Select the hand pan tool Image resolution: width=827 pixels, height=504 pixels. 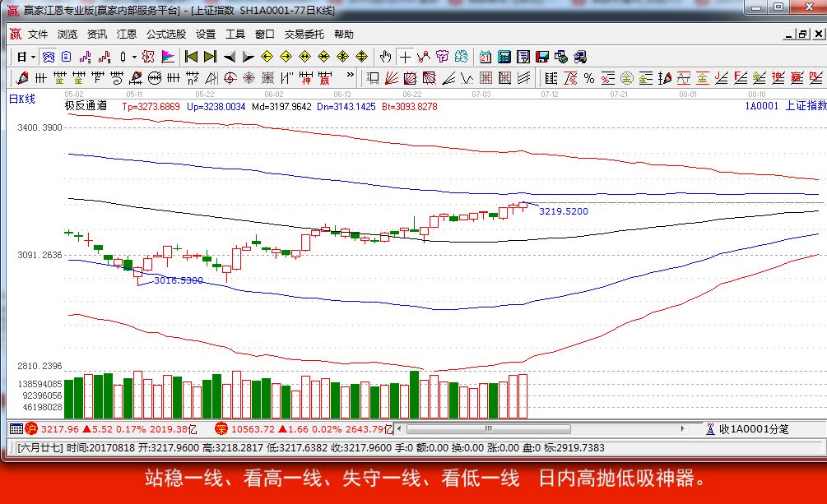click(x=385, y=57)
